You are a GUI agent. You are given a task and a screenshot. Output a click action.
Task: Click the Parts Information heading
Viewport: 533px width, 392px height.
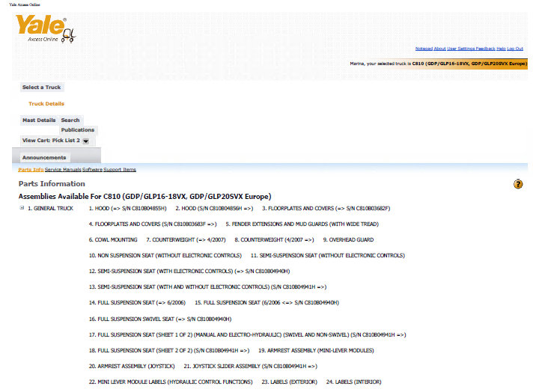coord(52,184)
